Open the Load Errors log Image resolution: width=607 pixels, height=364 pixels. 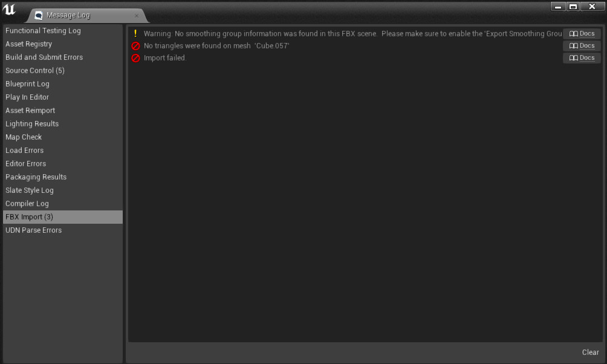(x=63, y=150)
